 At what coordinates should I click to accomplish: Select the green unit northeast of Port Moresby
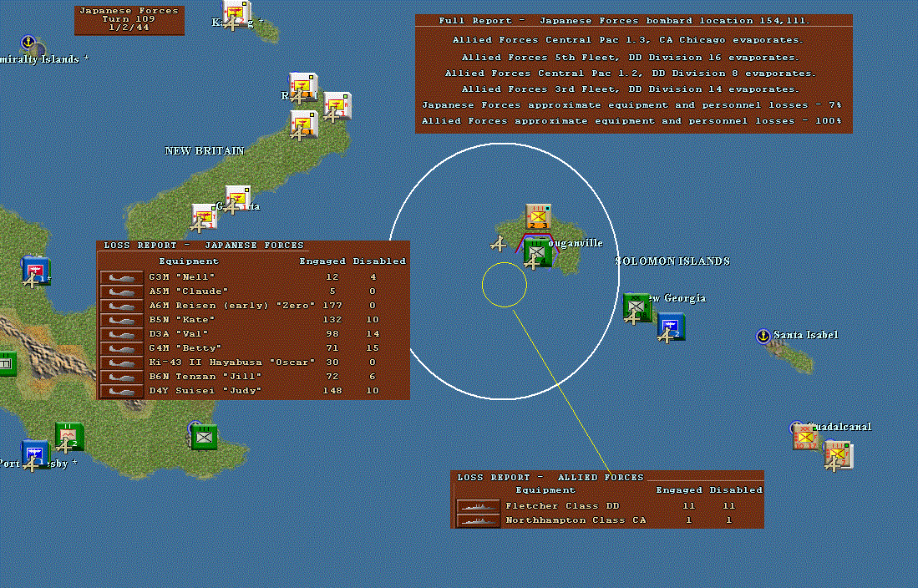tap(69, 436)
